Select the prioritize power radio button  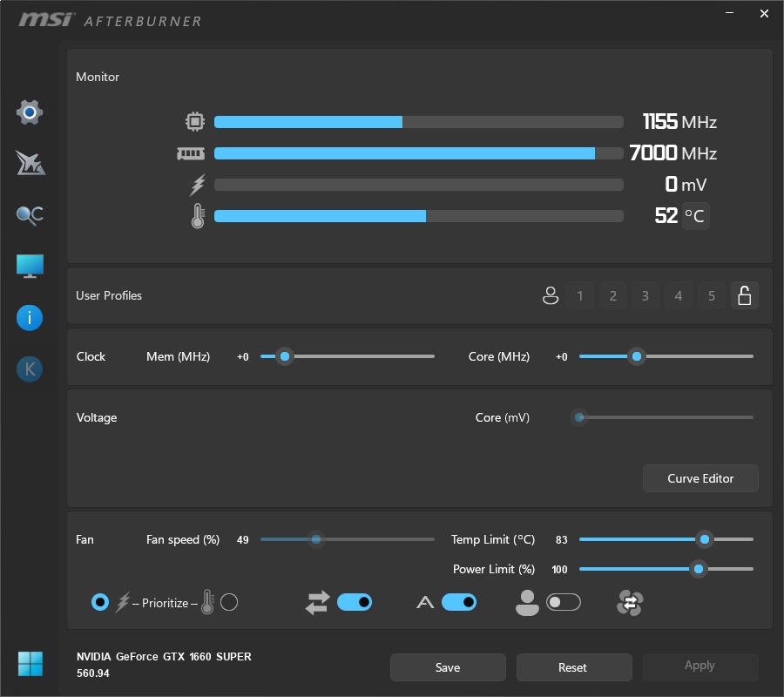click(x=100, y=602)
